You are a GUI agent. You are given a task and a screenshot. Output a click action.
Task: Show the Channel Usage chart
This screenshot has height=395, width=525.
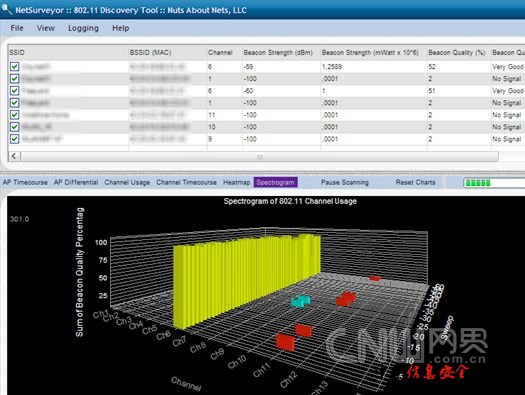127,182
